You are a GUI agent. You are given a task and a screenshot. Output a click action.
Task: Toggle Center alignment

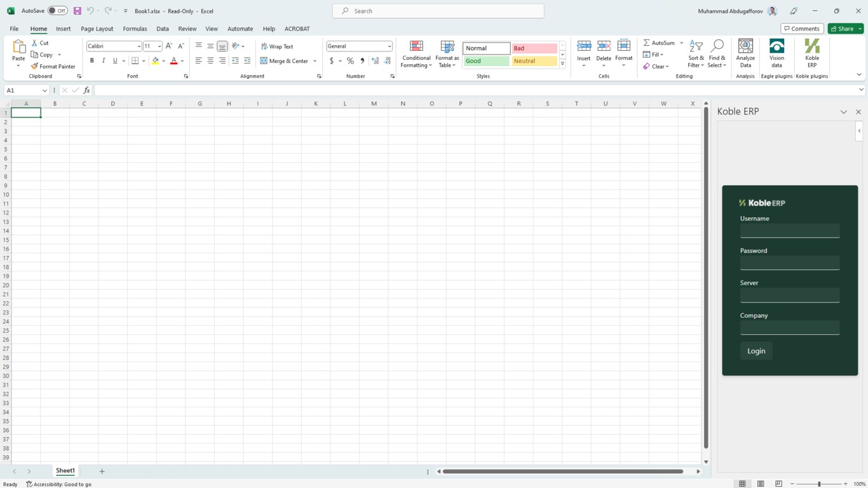[x=210, y=61]
